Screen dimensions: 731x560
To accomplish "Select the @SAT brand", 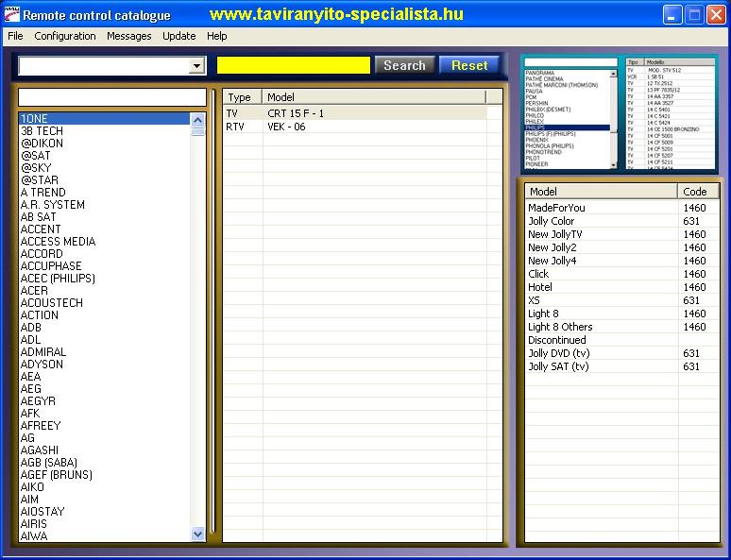I will tap(105, 155).
